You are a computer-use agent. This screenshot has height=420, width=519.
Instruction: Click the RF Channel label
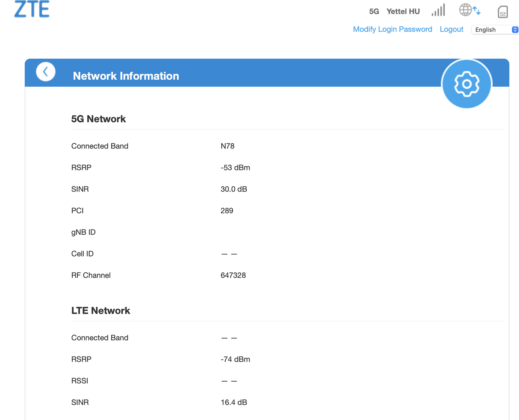(91, 275)
